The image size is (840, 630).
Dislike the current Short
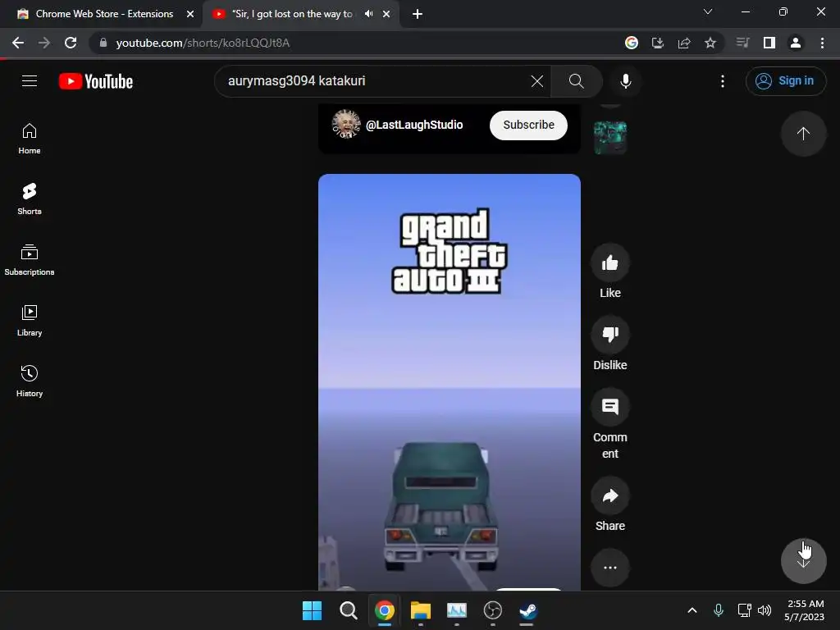(x=610, y=335)
